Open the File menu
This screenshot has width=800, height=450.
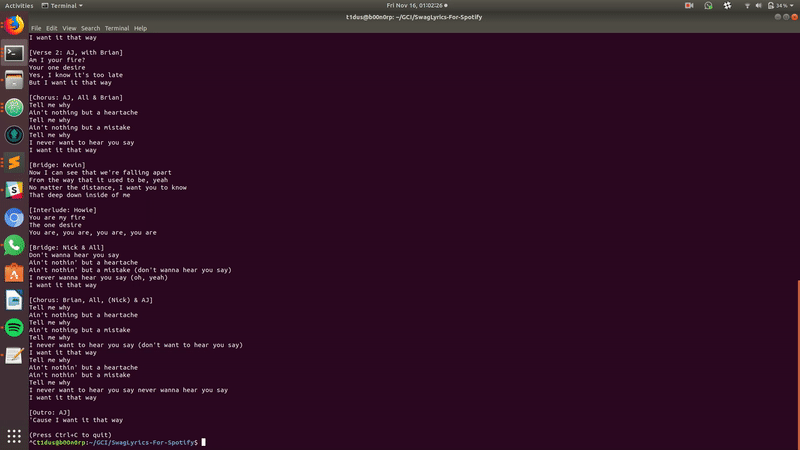click(x=36, y=29)
